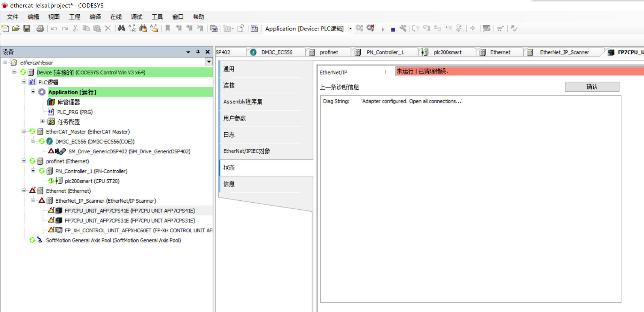Click the Save project toolbar icon

[x=27, y=29]
